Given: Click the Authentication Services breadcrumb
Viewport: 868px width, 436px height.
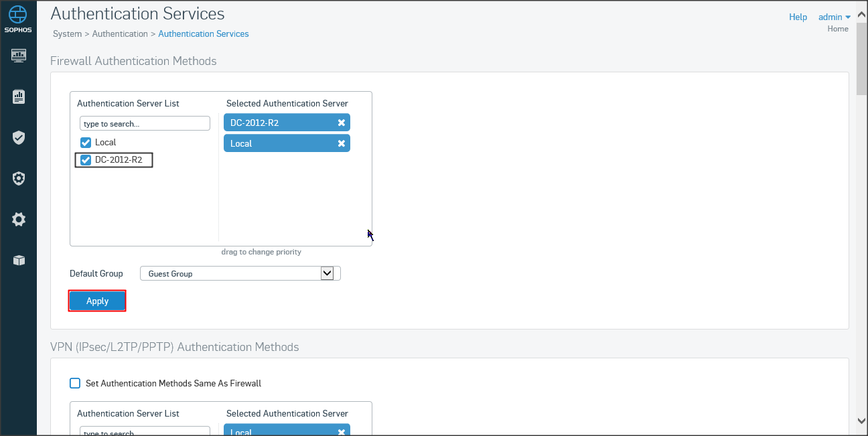Looking at the screenshot, I should (x=203, y=33).
